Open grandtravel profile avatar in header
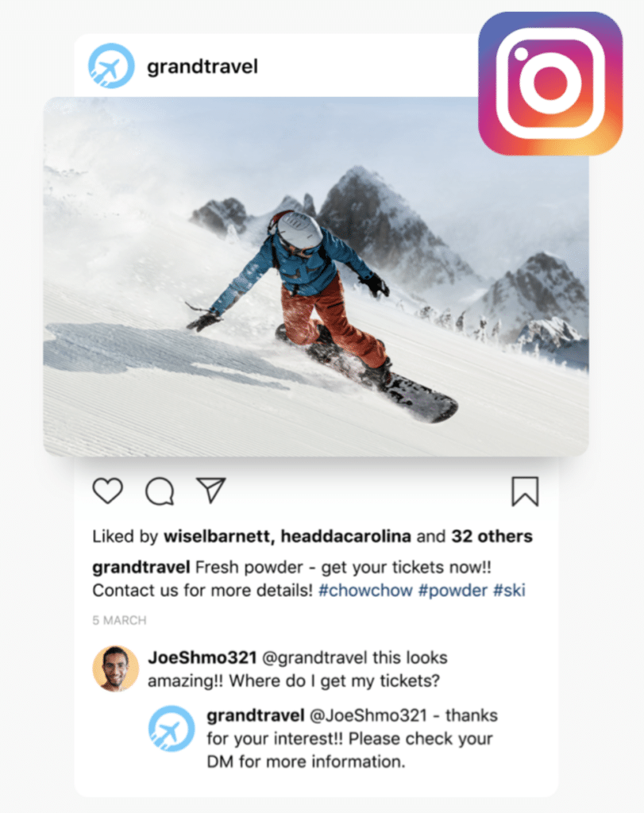644x813 pixels. pyautogui.click(x=111, y=66)
